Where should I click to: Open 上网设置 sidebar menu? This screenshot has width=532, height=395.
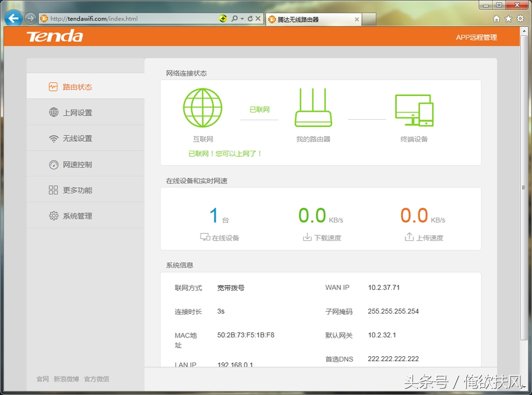click(85, 112)
